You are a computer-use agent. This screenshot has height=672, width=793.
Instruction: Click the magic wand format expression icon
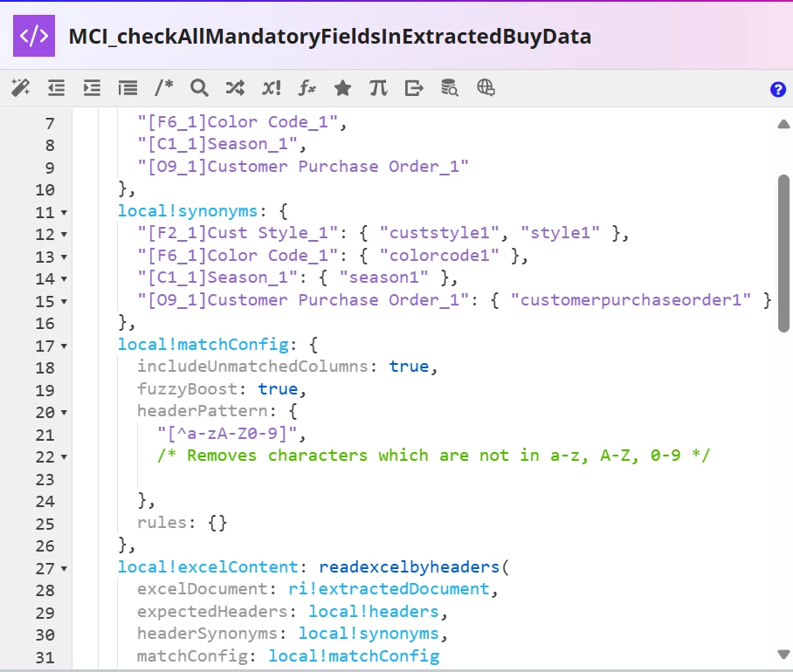click(21, 88)
